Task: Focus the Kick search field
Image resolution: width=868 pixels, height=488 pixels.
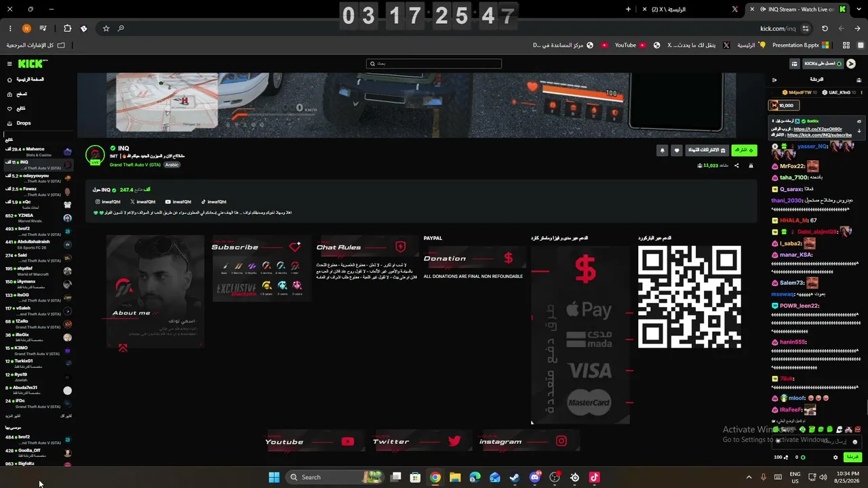Action: [434, 64]
